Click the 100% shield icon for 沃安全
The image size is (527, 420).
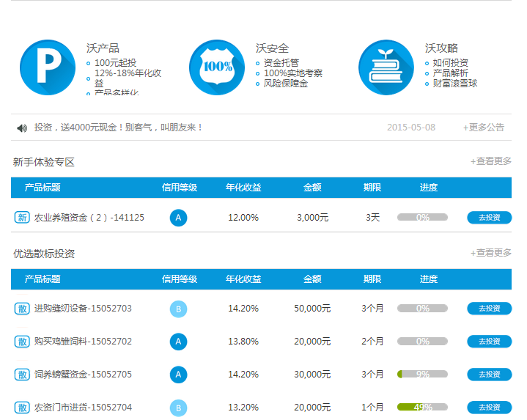tap(217, 67)
